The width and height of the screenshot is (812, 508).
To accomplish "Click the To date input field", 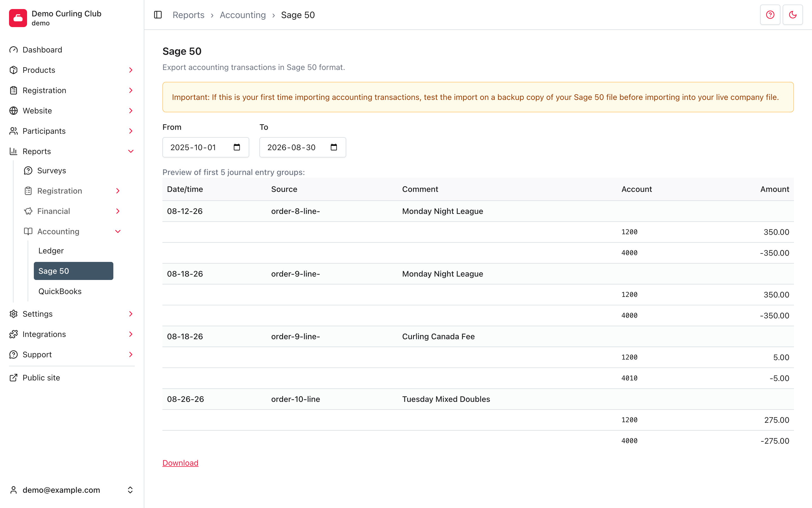I will click(303, 147).
